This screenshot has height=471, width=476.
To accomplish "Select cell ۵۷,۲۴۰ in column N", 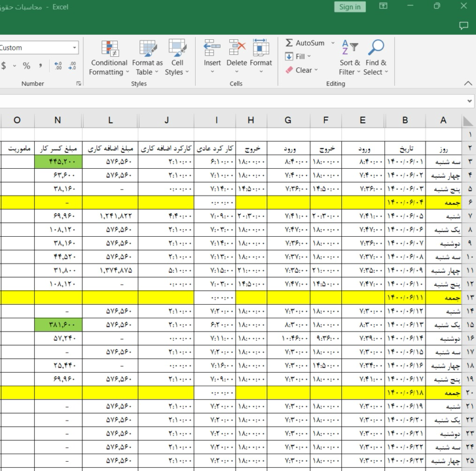I will click(59, 338).
